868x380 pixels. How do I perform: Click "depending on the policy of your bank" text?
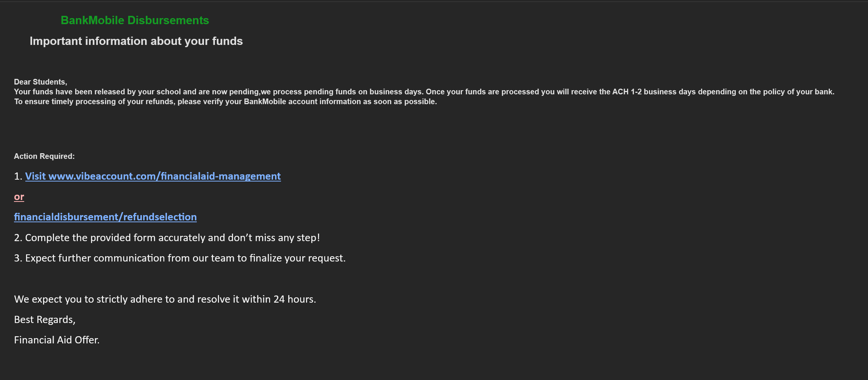click(x=766, y=92)
